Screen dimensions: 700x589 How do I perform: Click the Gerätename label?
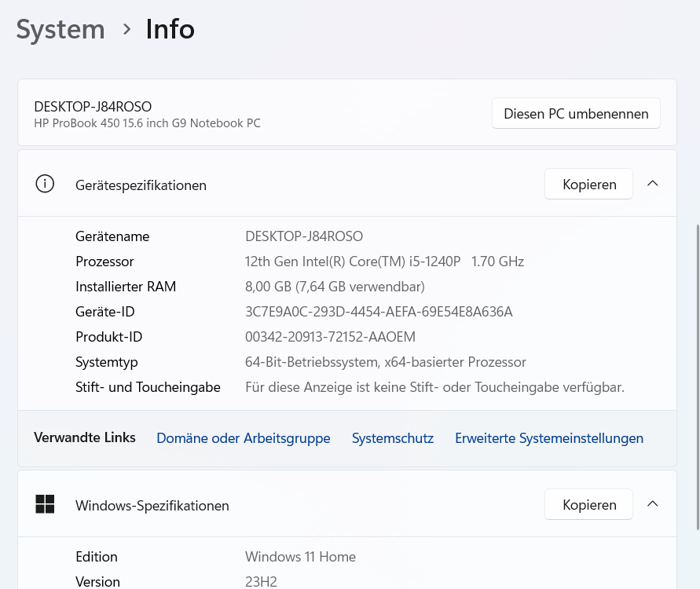112,236
